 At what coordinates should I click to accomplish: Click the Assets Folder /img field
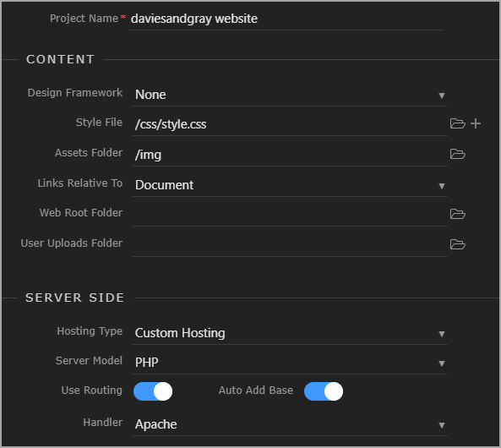pos(290,155)
